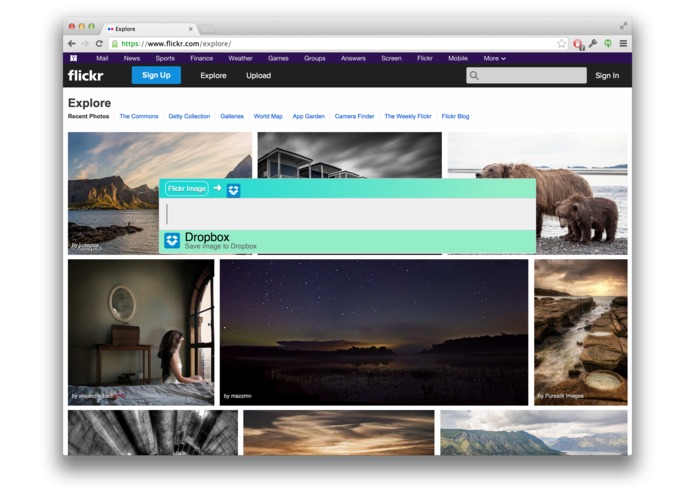
Task: Open the Camera Finder link
Action: pos(355,116)
